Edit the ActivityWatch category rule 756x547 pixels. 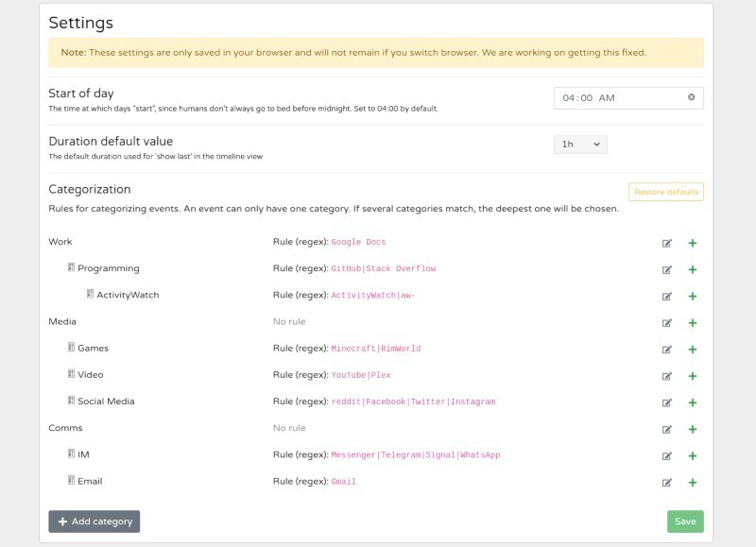coord(667,296)
